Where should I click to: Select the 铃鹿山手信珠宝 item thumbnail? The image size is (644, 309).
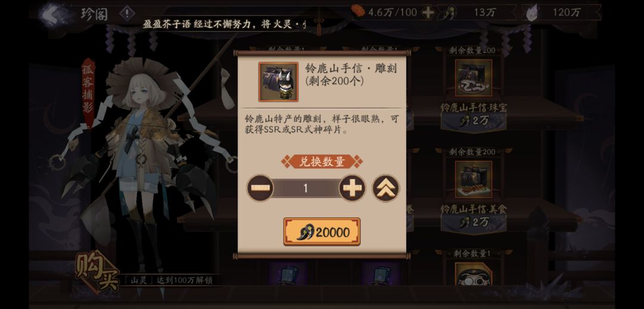coord(473,78)
